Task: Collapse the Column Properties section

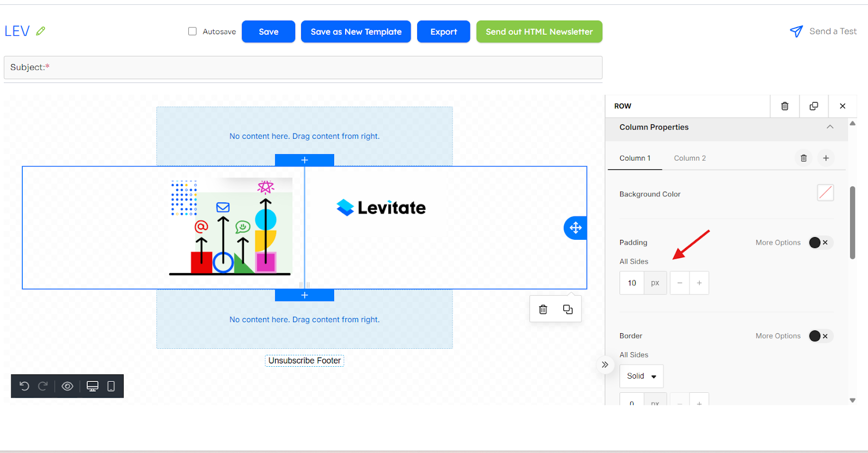Action: (x=830, y=127)
